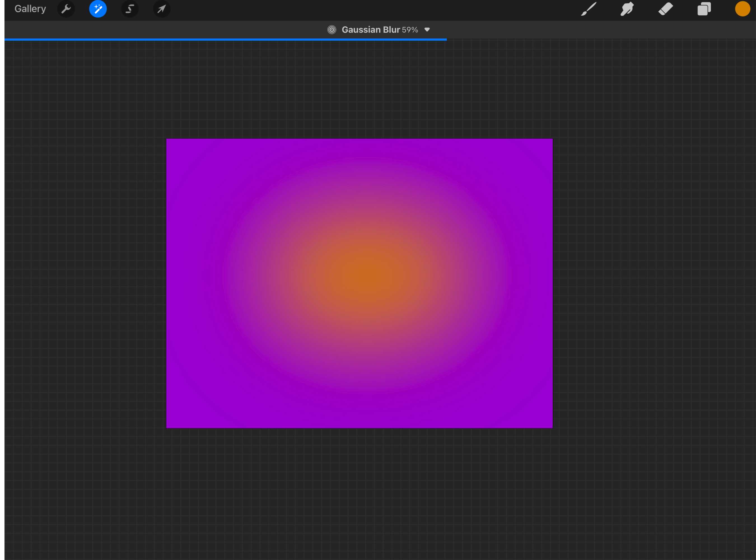
Task: Select the Adjustments magic wand tool
Action: [x=98, y=9]
